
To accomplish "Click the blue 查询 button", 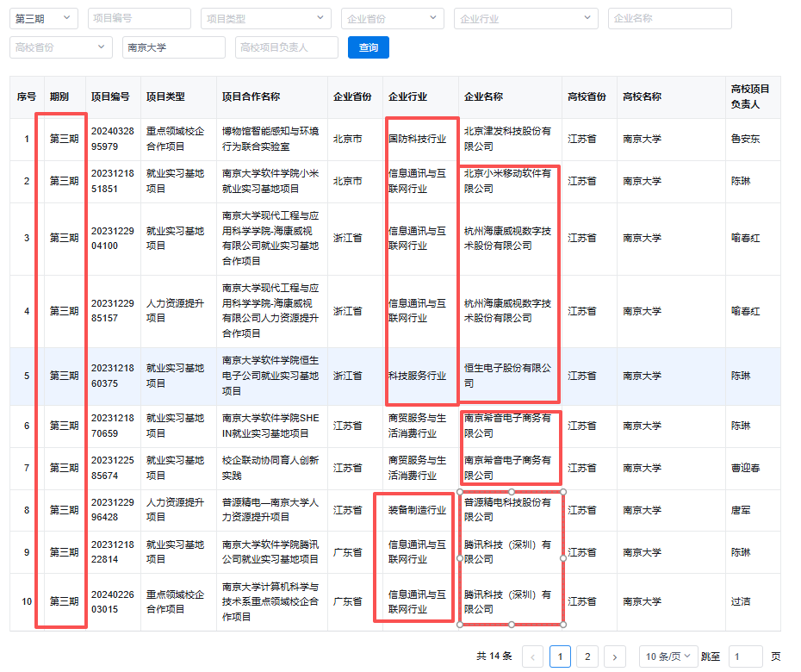I will [369, 47].
